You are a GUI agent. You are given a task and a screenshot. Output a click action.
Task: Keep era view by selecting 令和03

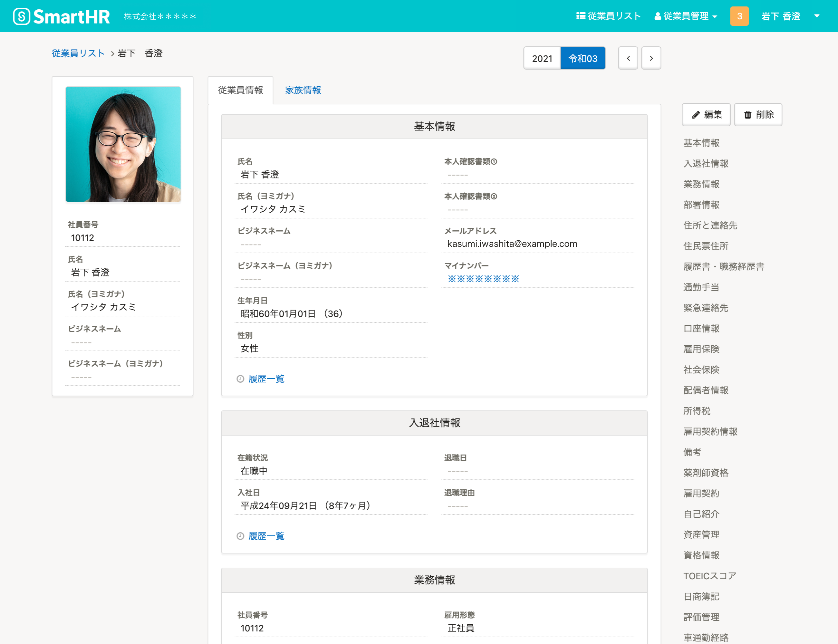coord(583,58)
